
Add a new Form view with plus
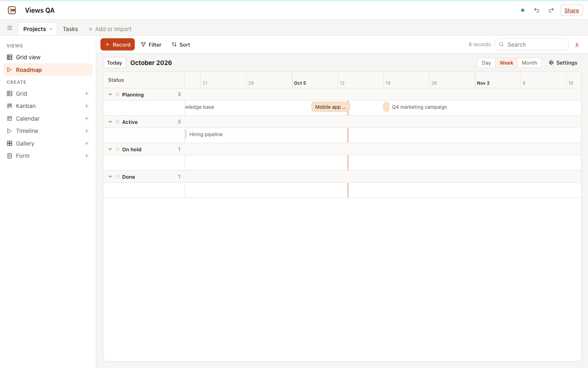click(87, 156)
